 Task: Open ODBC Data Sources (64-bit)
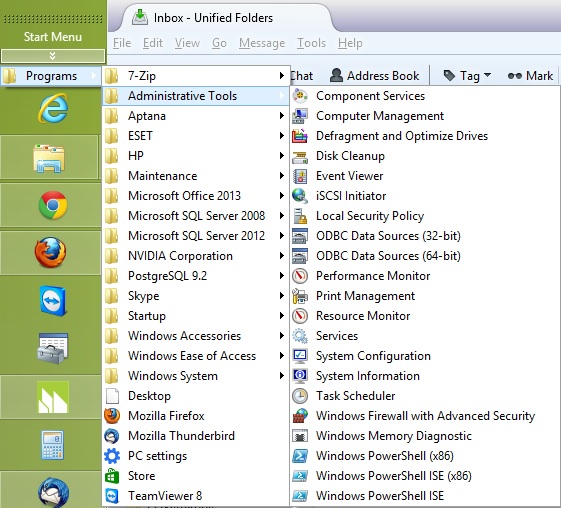[425, 256]
